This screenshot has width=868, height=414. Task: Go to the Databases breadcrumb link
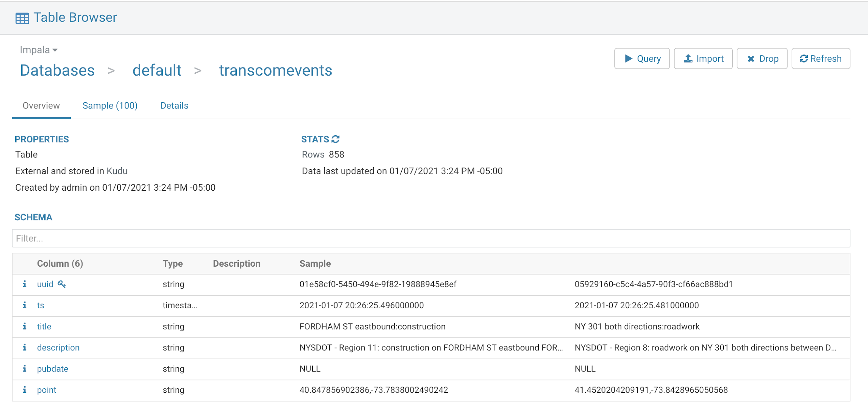57,70
